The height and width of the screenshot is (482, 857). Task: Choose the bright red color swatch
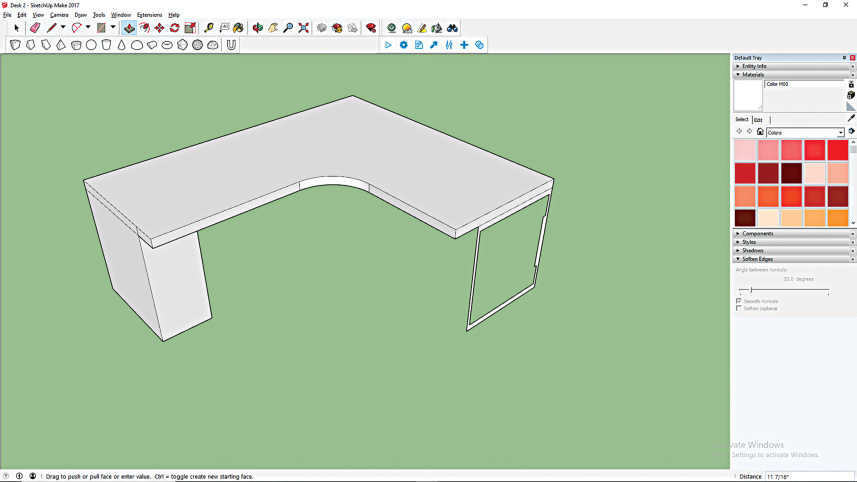click(838, 150)
